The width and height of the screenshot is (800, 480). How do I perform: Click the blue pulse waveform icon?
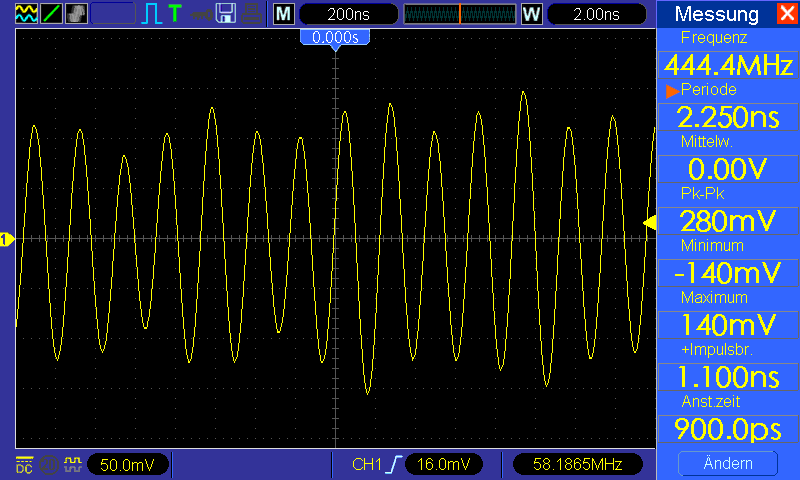151,14
